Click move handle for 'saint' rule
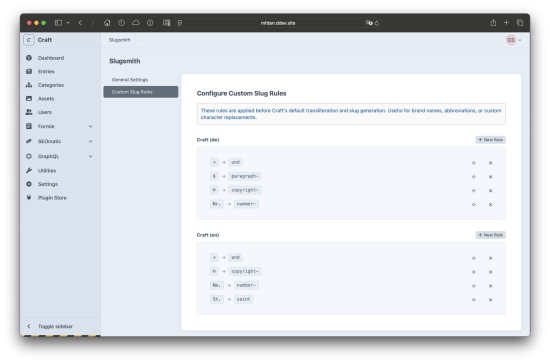The height and width of the screenshot is (363, 550). (x=474, y=300)
